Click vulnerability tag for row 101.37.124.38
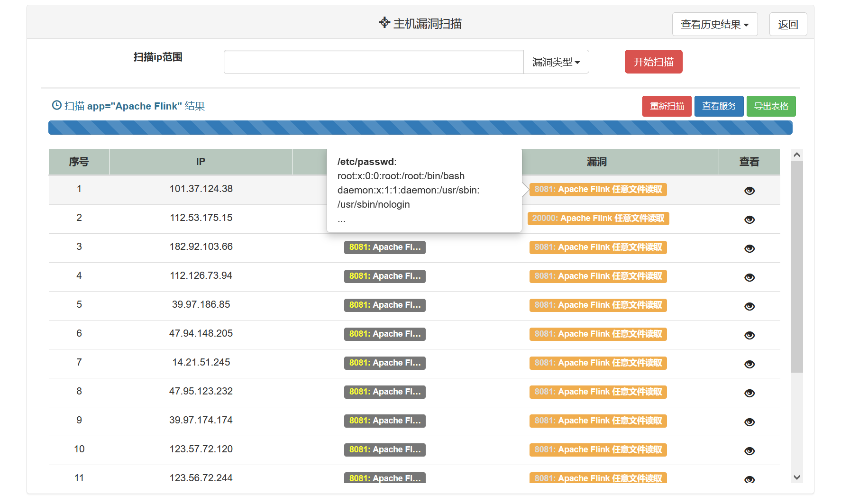868x504 pixels. click(x=598, y=189)
